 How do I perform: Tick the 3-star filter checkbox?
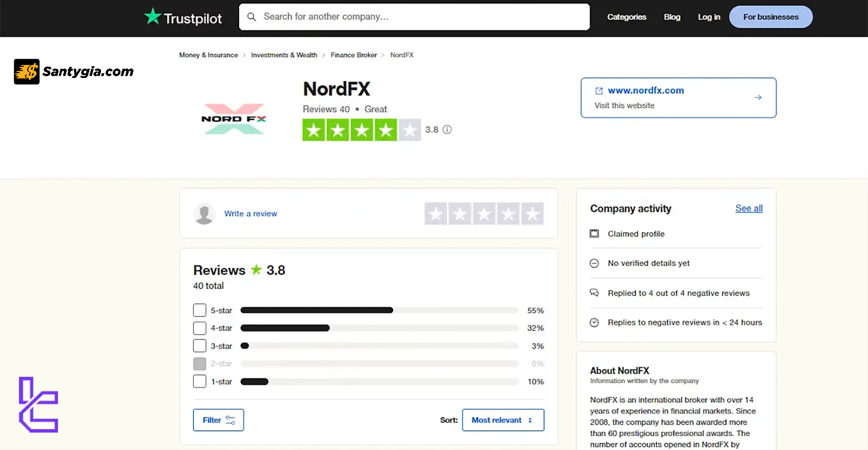point(200,345)
